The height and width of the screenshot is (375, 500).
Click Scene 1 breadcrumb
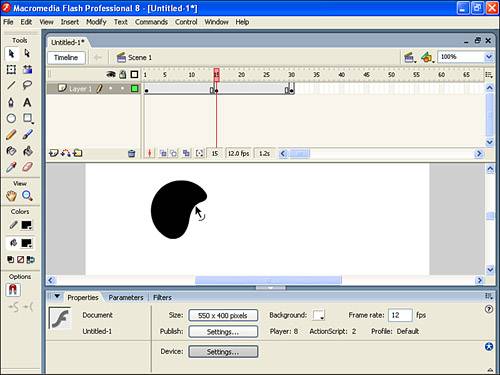tap(134, 58)
